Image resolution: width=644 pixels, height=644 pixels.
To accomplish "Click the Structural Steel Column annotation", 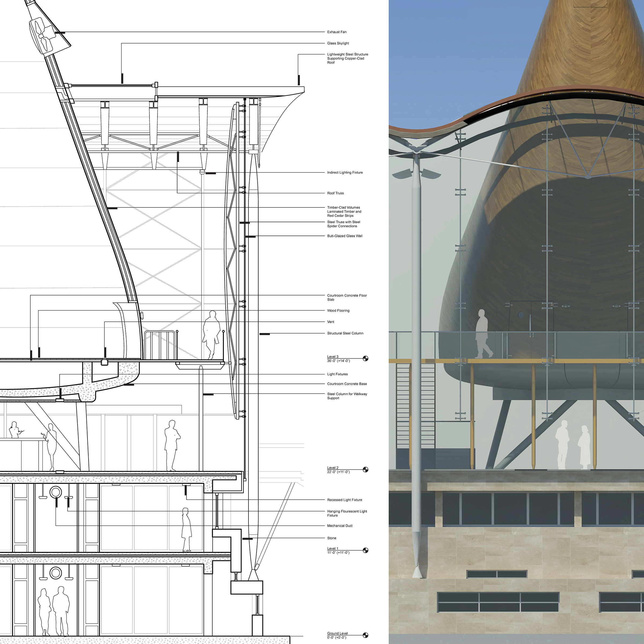I will [x=345, y=333].
